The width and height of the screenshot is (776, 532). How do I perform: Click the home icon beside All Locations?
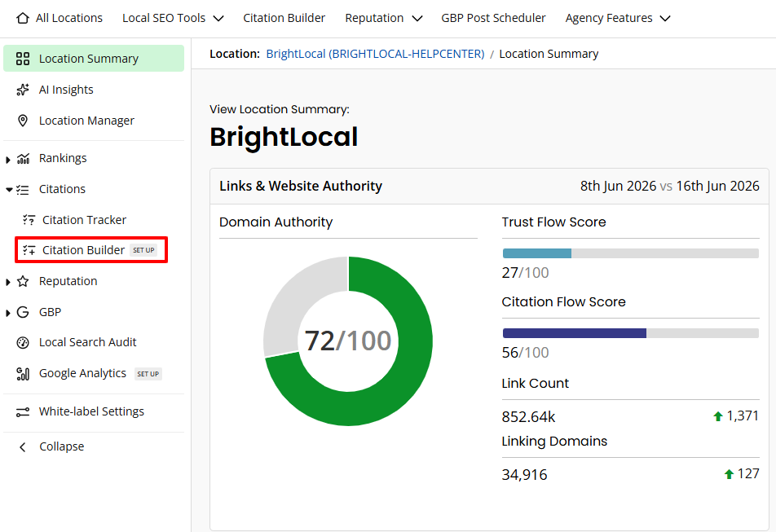tap(23, 18)
